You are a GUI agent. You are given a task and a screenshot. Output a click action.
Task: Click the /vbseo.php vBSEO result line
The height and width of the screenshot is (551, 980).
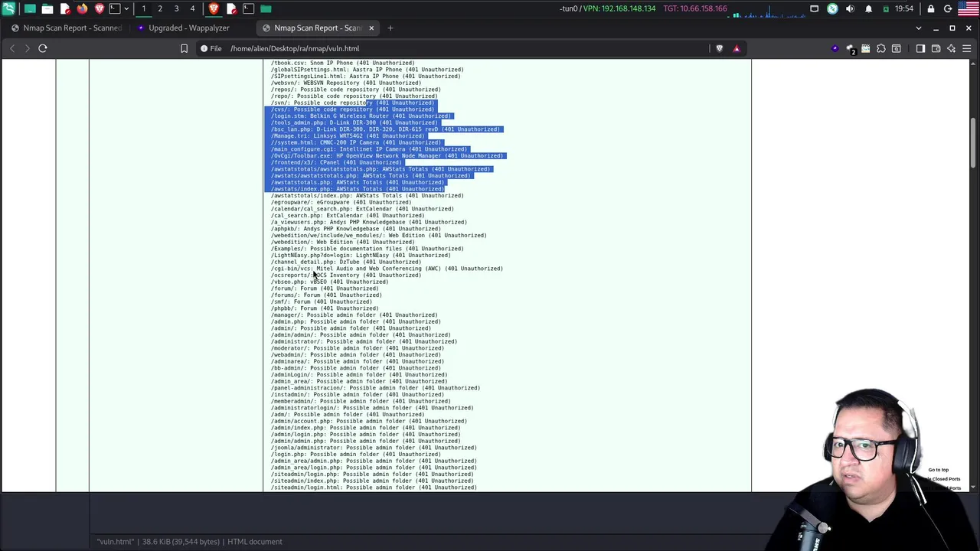click(x=329, y=282)
